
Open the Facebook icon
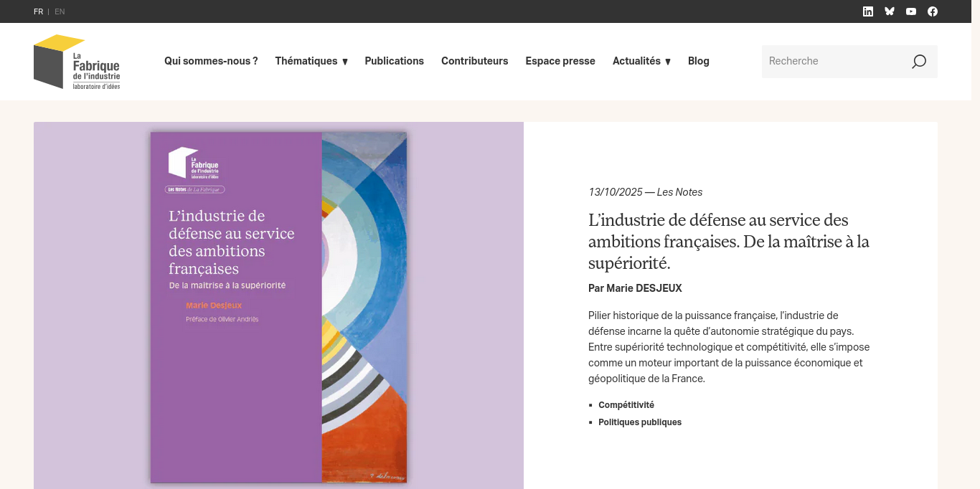[x=933, y=11]
